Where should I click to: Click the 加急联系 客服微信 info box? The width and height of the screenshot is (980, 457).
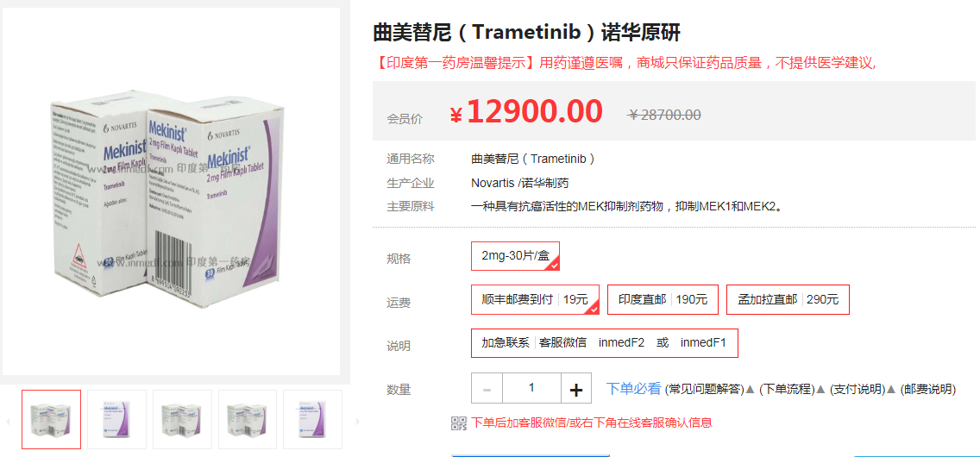pos(605,343)
